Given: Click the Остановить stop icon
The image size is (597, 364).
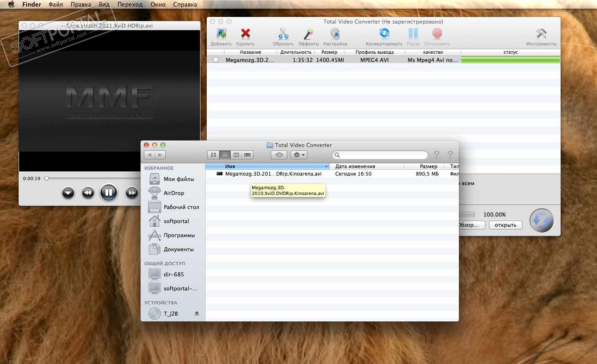Looking at the screenshot, I should point(437,33).
